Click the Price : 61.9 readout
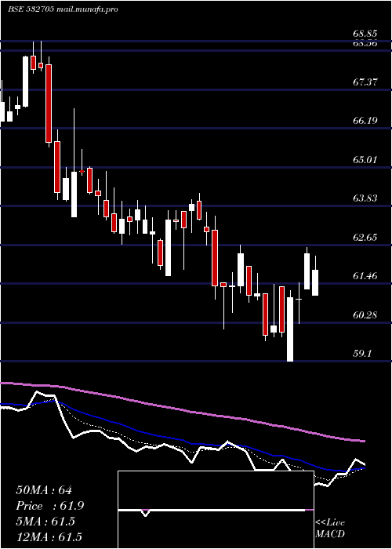Image resolution: width=392 pixels, height=549 pixels. [x=49, y=506]
